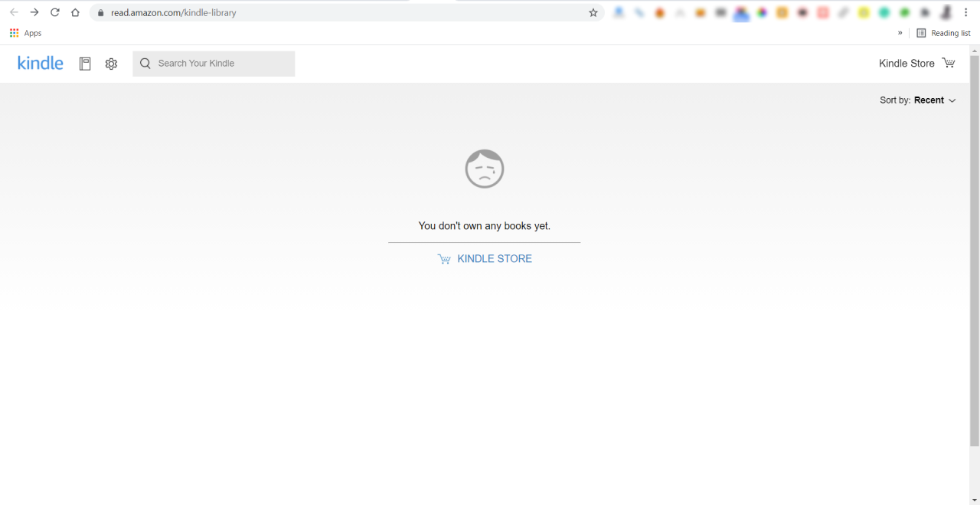Bookmark this page with star
980x505 pixels.
point(593,13)
